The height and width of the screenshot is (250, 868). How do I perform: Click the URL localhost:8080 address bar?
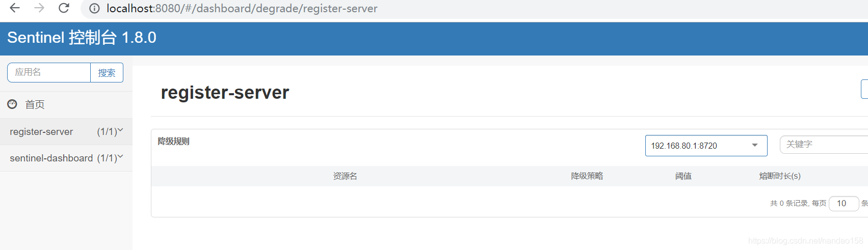pyautogui.click(x=242, y=9)
